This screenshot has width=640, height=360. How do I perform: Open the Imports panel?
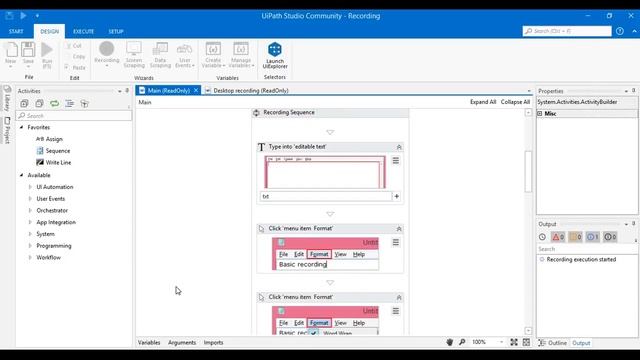213,342
